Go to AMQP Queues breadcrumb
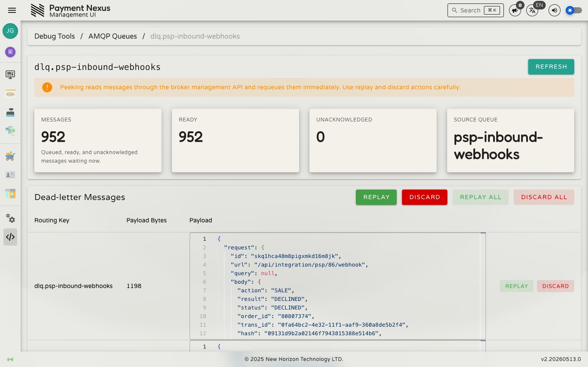The image size is (588, 367). click(x=112, y=36)
